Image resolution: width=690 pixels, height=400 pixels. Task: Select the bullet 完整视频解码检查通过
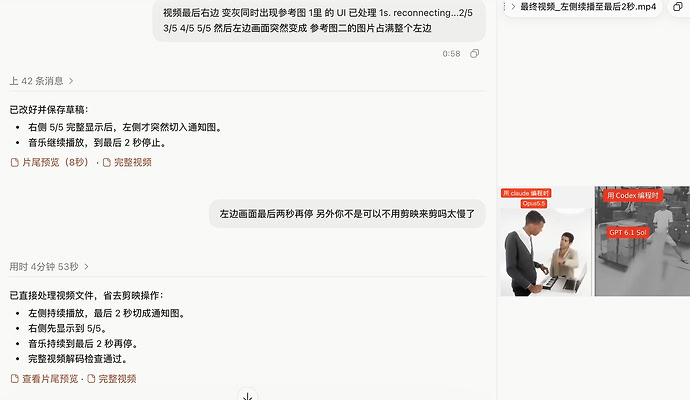(x=78, y=359)
